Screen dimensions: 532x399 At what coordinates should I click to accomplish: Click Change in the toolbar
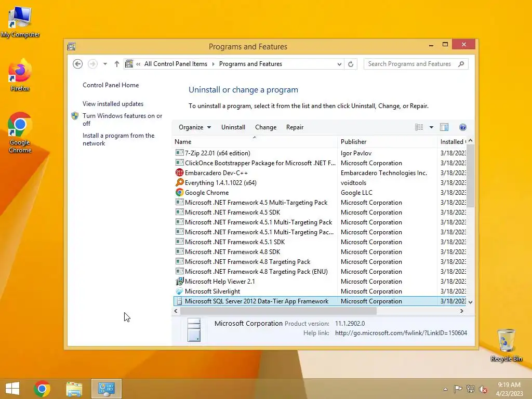pyautogui.click(x=265, y=127)
